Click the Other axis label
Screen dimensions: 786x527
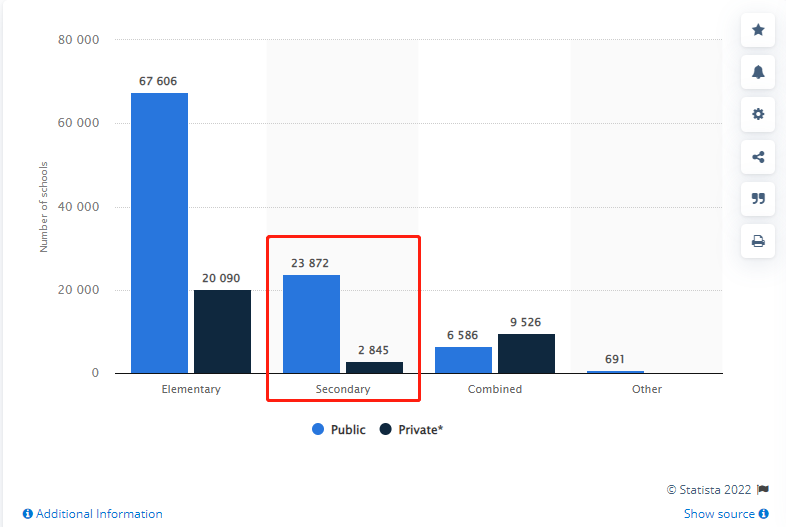pos(647,389)
